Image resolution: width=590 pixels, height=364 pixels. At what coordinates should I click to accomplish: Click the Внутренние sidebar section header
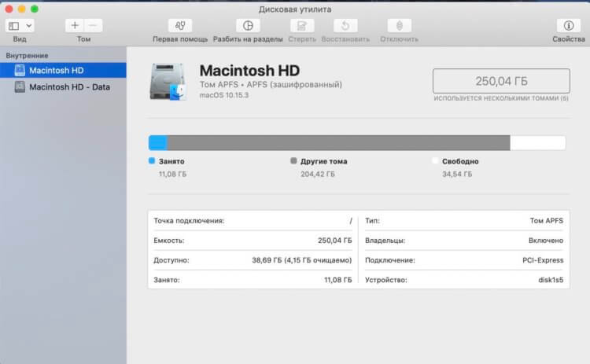tap(27, 56)
